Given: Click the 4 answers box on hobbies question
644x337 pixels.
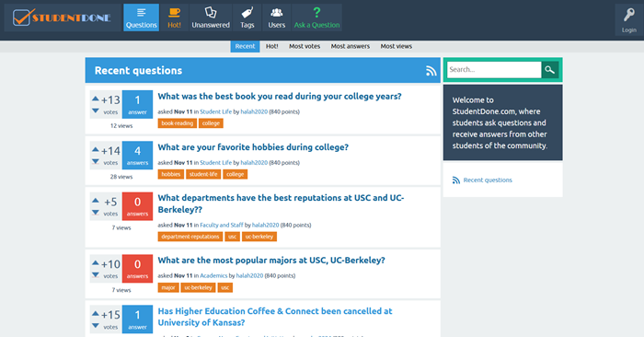Looking at the screenshot, I should point(137,156).
